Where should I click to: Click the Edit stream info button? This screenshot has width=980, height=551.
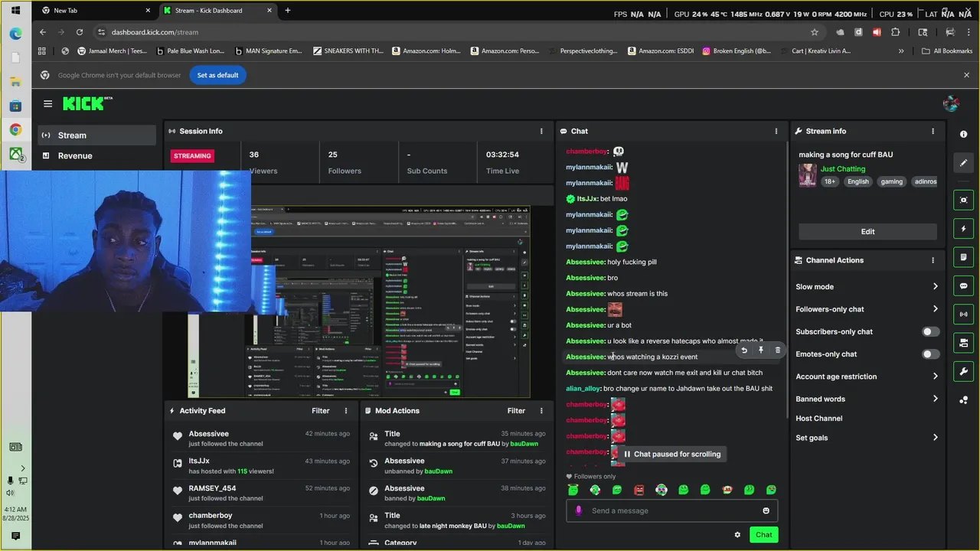tap(867, 232)
